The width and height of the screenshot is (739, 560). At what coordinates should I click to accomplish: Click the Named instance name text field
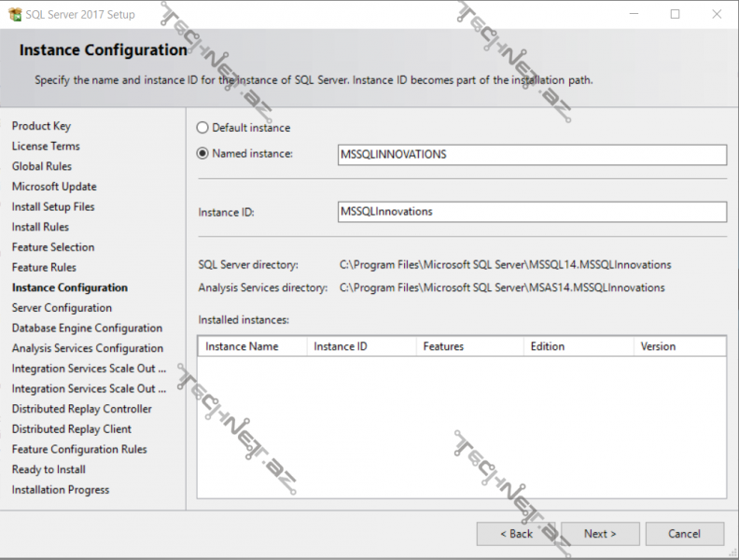532,155
